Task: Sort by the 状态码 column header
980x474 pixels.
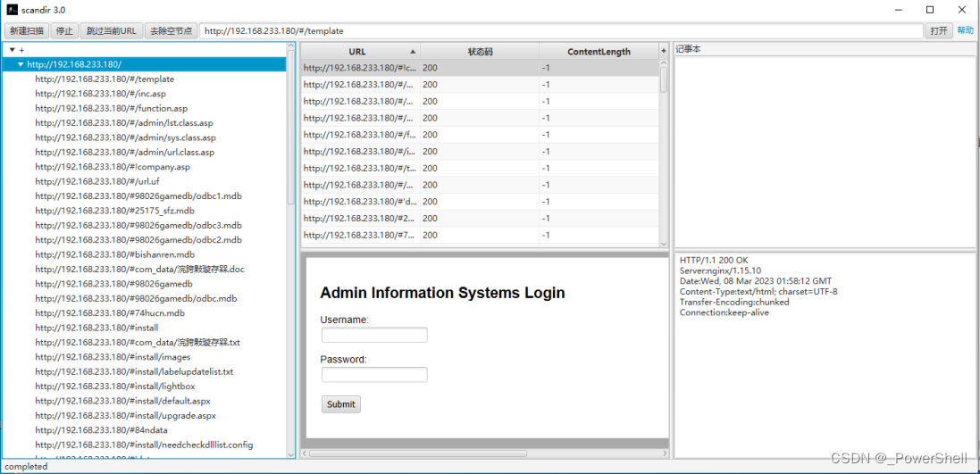Action: point(480,51)
